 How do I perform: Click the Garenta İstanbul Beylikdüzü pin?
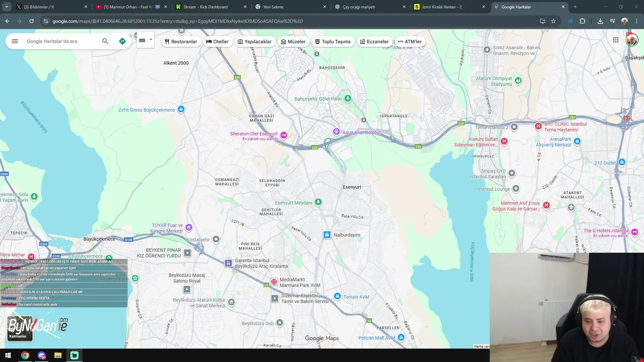tap(228, 263)
